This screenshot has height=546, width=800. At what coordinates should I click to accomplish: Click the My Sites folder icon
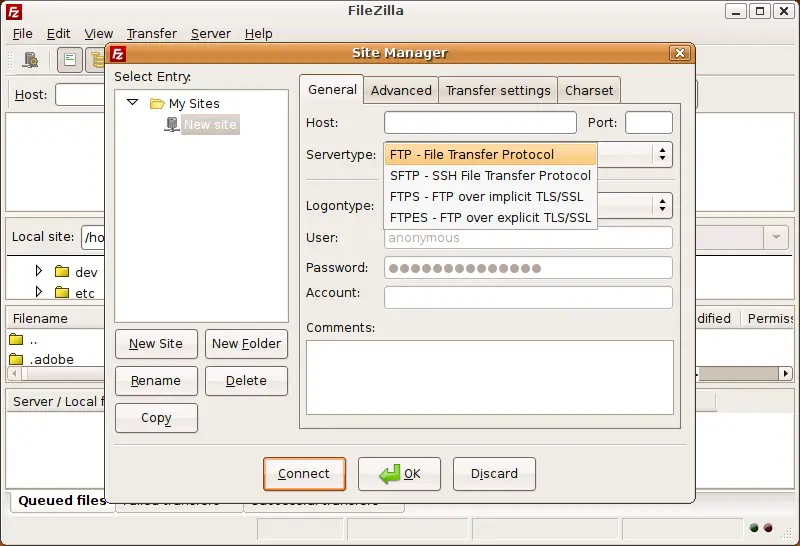point(157,104)
